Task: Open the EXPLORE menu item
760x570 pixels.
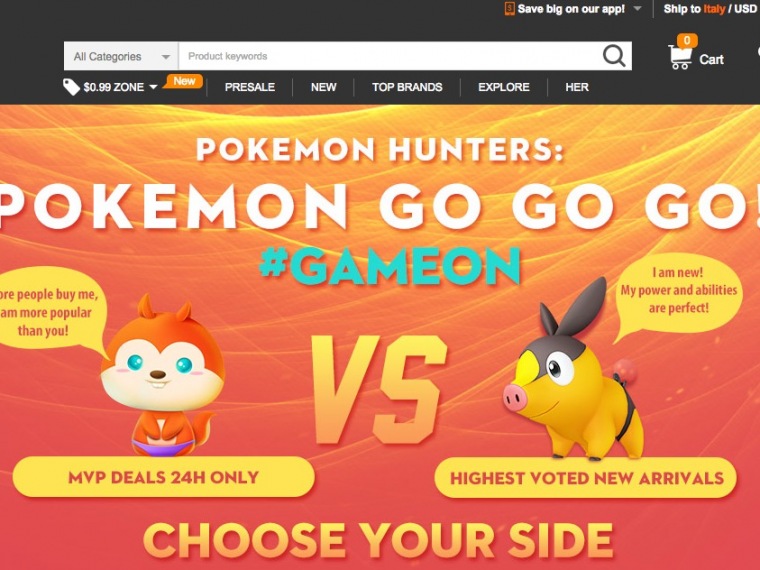Action: coord(504,87)
